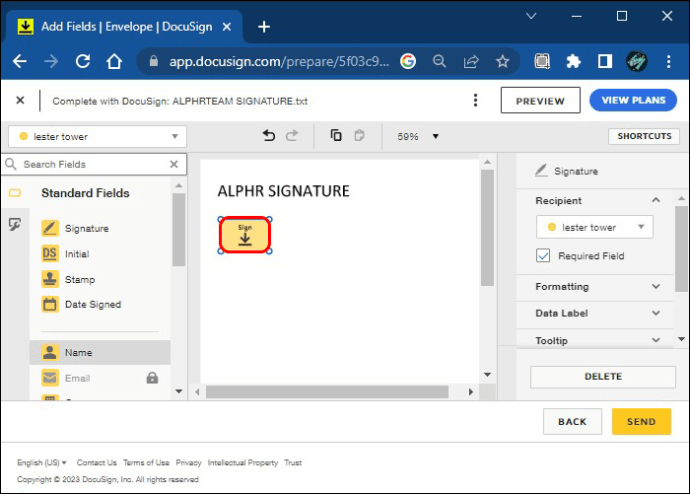Click the lock icon beside Email
The height and width of the screenshot is (494, 690).
tap(152, 377)
